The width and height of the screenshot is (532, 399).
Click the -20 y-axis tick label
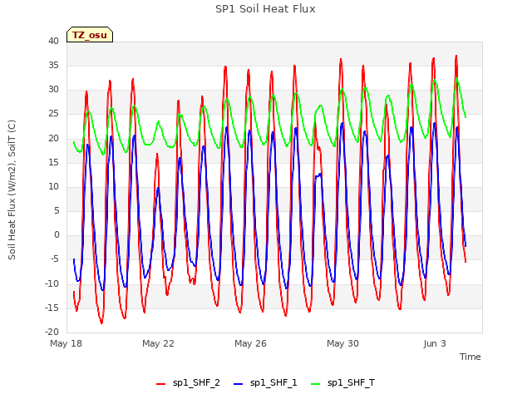coord(52,332)
